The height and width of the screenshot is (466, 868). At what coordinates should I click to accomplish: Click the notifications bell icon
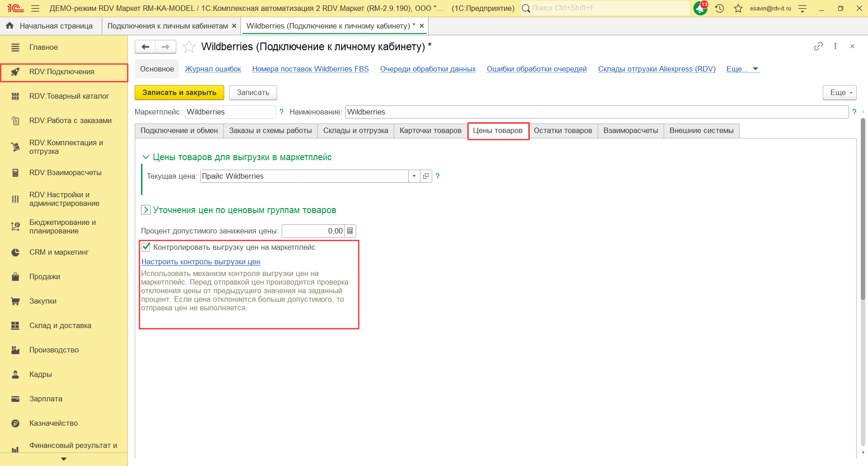tap(700, 8)
